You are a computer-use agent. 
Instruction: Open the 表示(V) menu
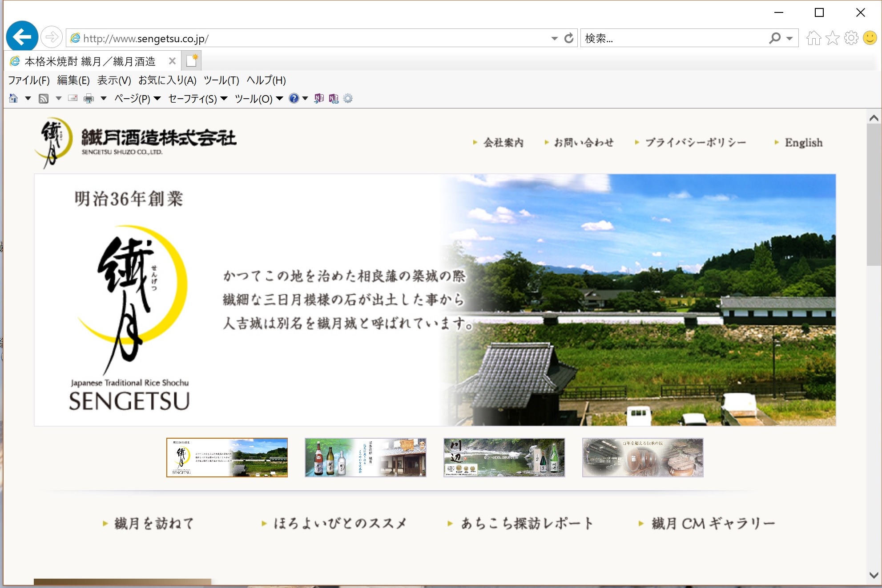[114, 80]
